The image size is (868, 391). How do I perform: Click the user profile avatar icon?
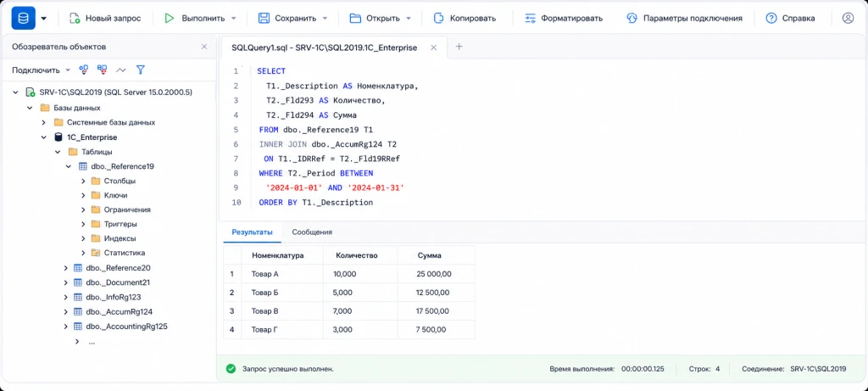point(848,19)
